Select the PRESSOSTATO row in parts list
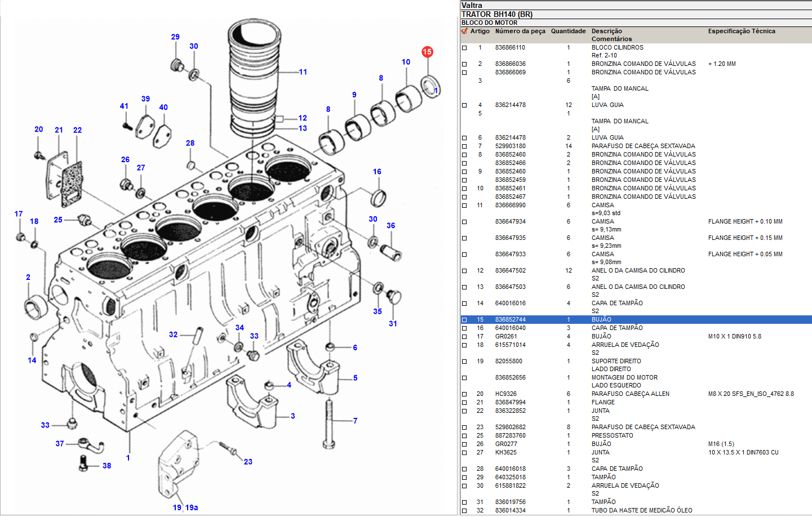The width and height of the screenshot is (812, 517). point(612,435)
